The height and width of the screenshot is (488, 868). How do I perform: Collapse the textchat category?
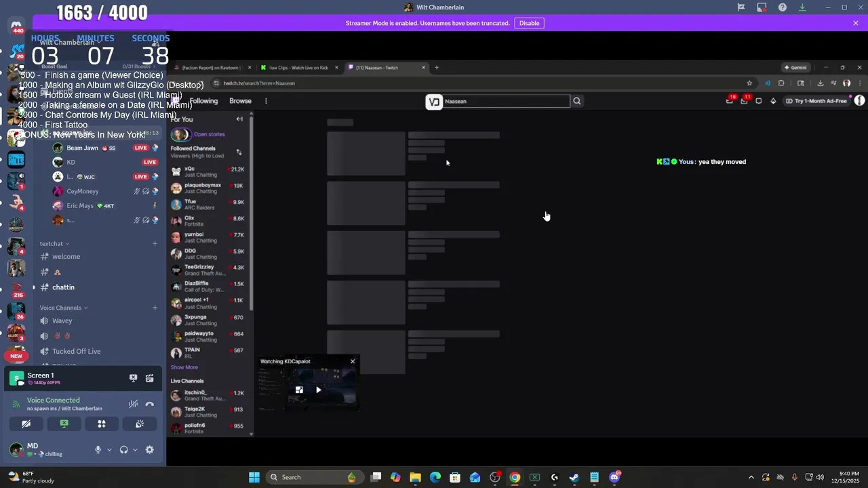(x=54, y=243)
